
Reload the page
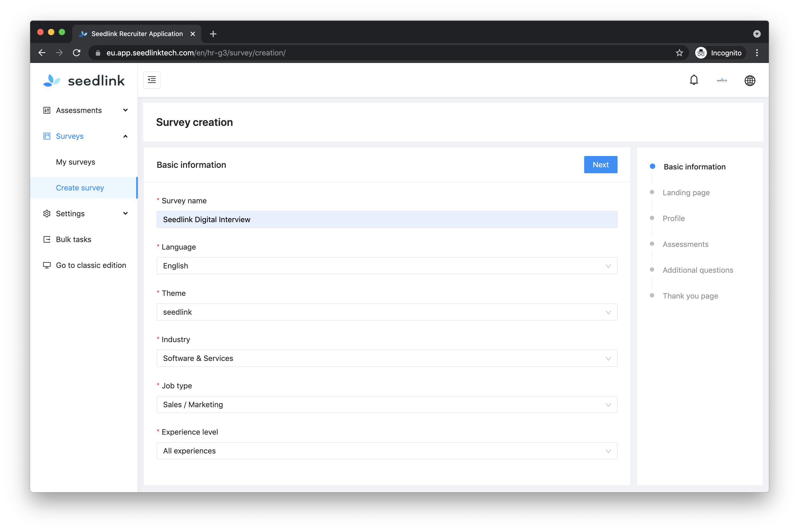[77, 53]
